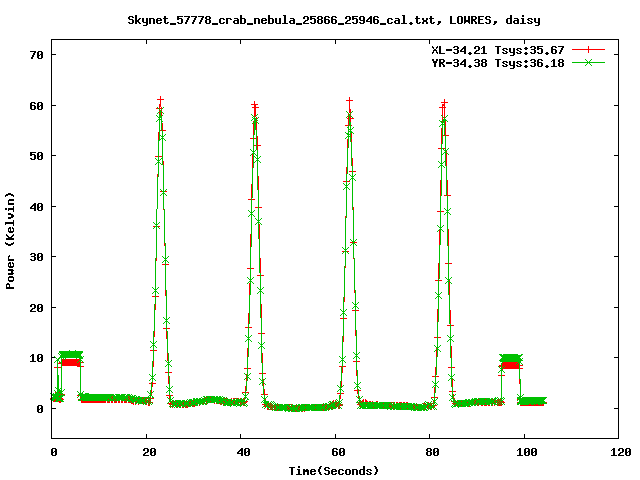Click the second peak top near 43 seconds

coord(255,105)
